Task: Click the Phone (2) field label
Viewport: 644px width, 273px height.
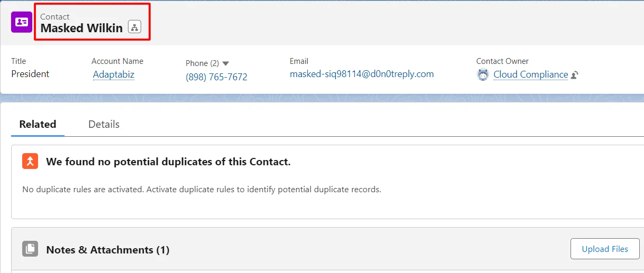Action: [x=202, y=63]
